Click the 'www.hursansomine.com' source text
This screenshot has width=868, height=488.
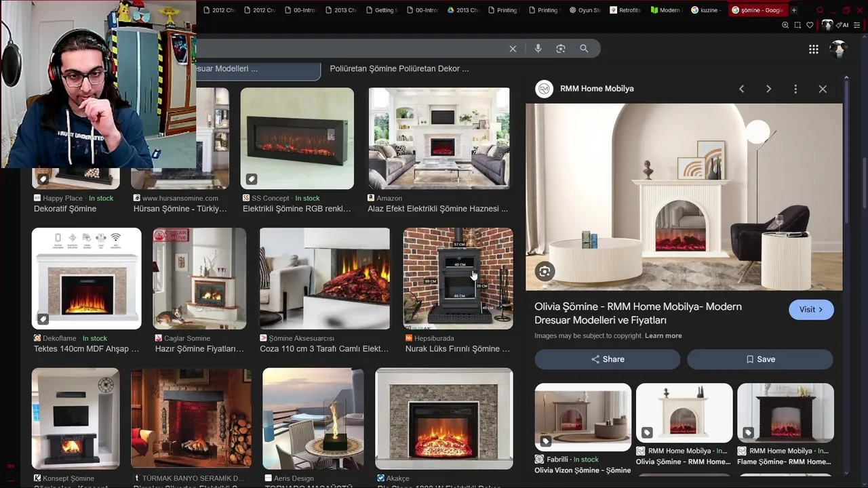pos(180,199)
